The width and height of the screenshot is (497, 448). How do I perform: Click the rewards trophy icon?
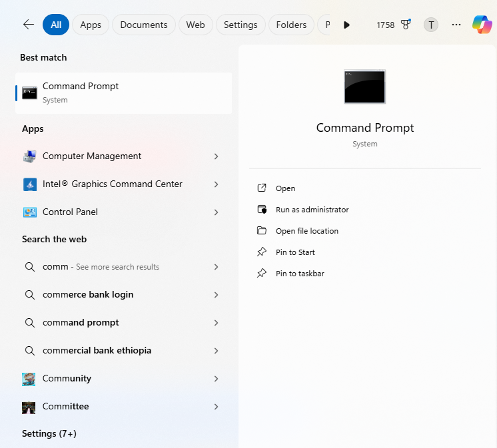(x=406, y=25)
